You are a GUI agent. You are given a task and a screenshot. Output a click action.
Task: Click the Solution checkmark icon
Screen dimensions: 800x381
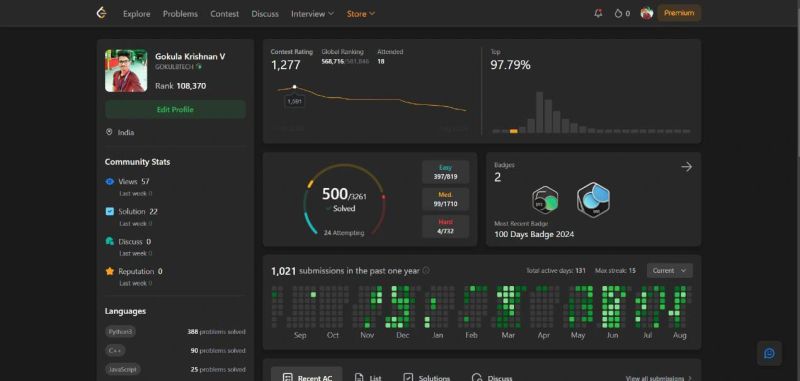click(110, 211)
